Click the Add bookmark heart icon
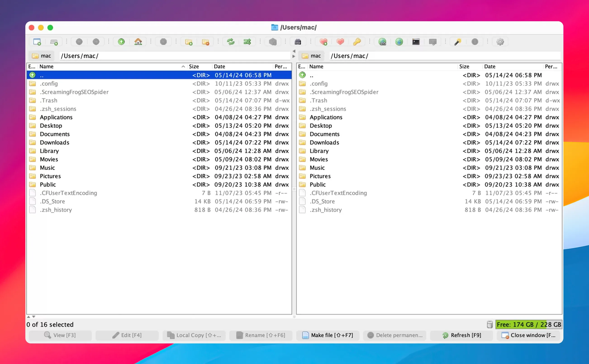The height and width of the screenshot is (364, 589). point(323,42)
